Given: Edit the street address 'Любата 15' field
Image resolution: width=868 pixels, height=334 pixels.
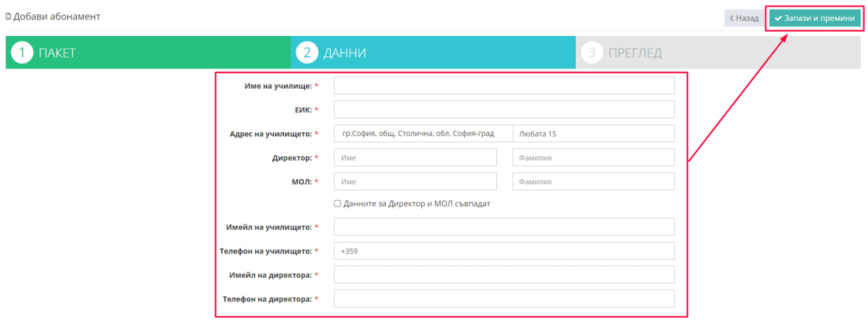Looking at the screenshot, I should (593, 134).
